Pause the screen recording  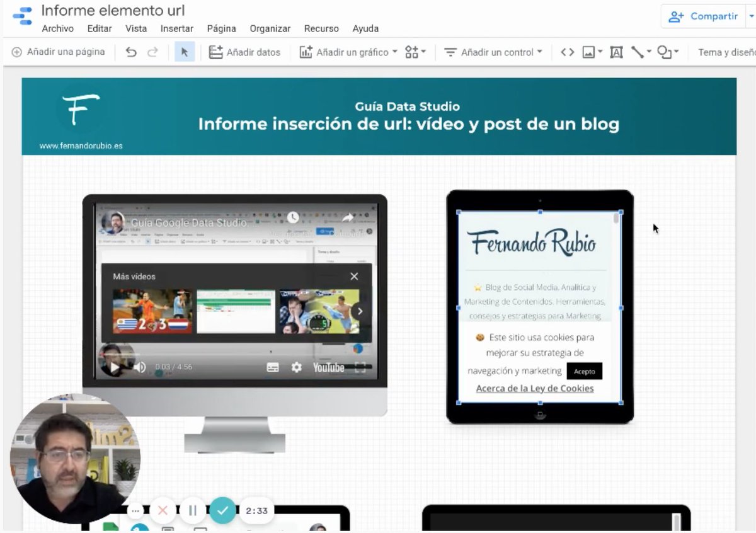[x=193, y=510]
